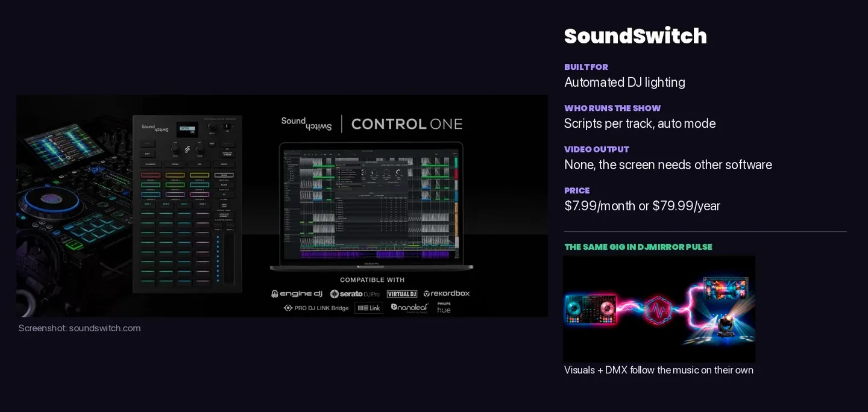Image resolution: width=868 pixels, height=412 pixels.
Task: Click "Automated DJ lighting" text
Action: pyautogui.click(x=624, y=83)
